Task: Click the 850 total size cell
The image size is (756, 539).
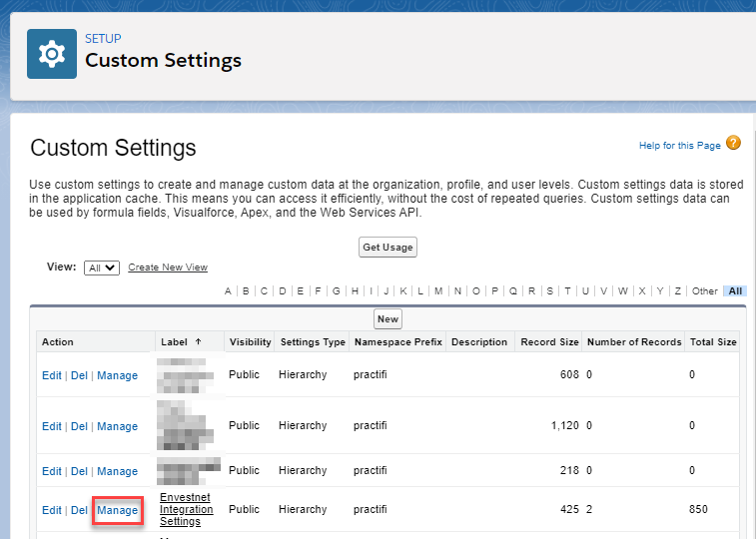Action: pyautogui.click(x=698, y=509)
